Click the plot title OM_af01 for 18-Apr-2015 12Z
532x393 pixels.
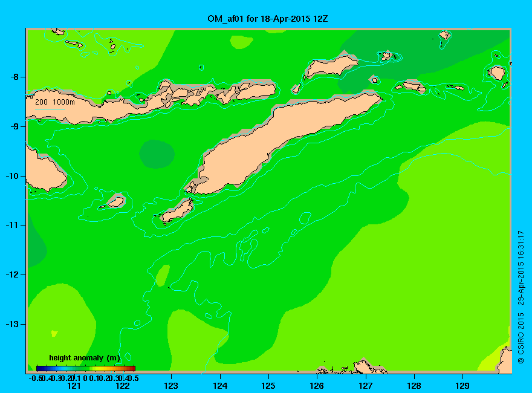[x=268, y=19]
